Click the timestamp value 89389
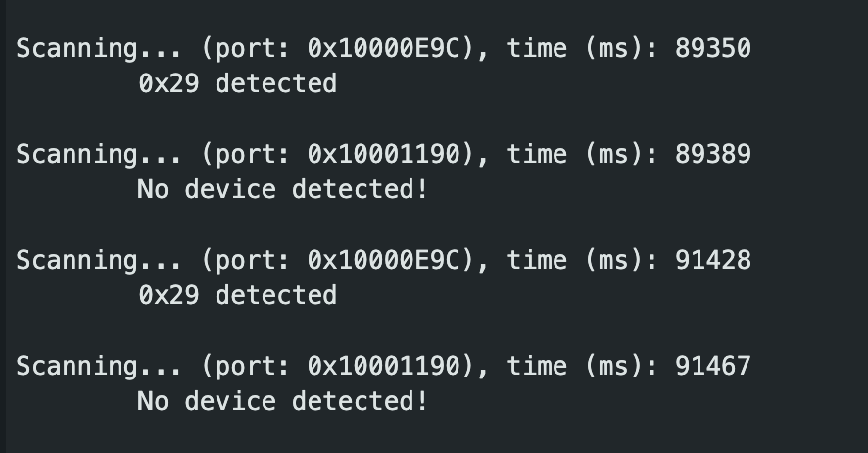The height and width of the screenshot is (453, 868). (x=713, y=154)
